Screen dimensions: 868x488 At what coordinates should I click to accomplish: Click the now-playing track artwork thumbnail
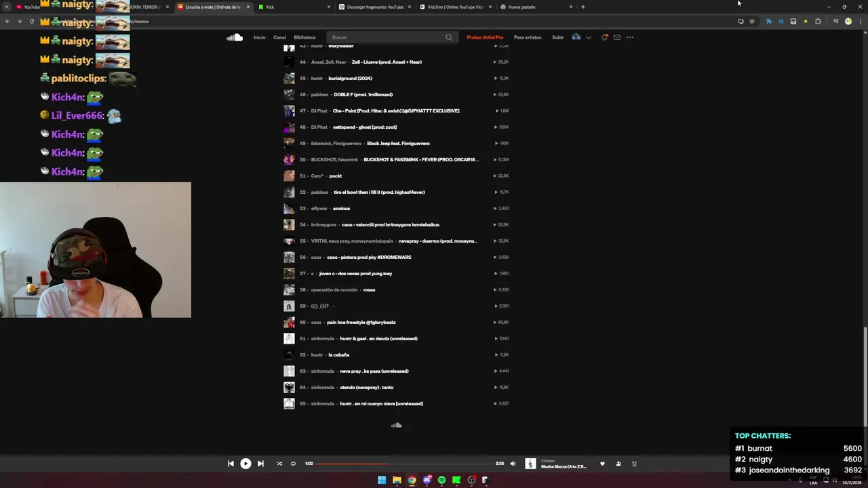(x=530, y=464)
